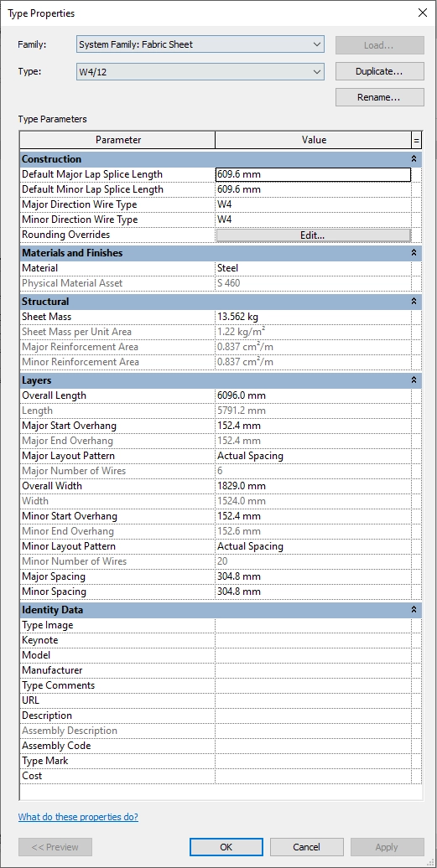437x868 pixels.
Task: Collapse the Structural section
Action: pos(414,302)
